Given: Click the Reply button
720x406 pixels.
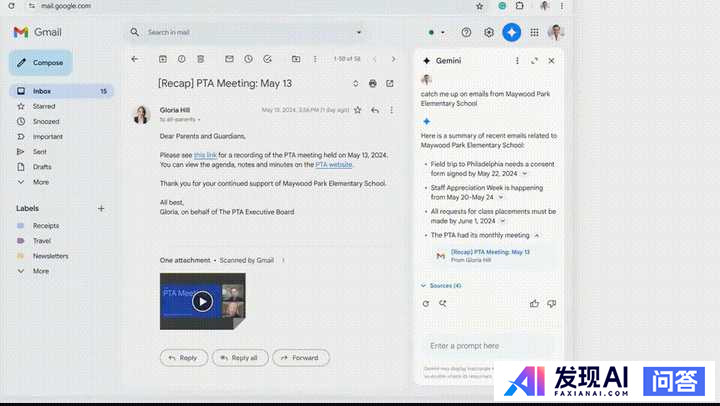Looking at the screenshot, I should click(x=184, y=358).
